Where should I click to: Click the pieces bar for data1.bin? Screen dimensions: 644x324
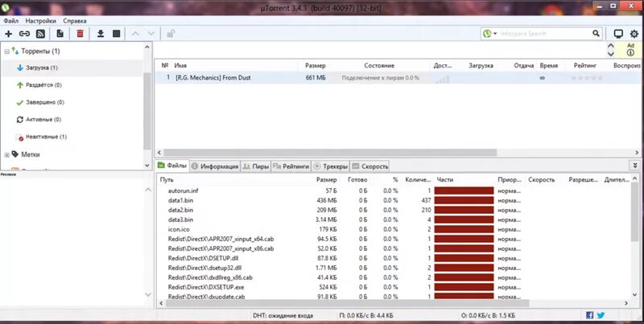464,200
